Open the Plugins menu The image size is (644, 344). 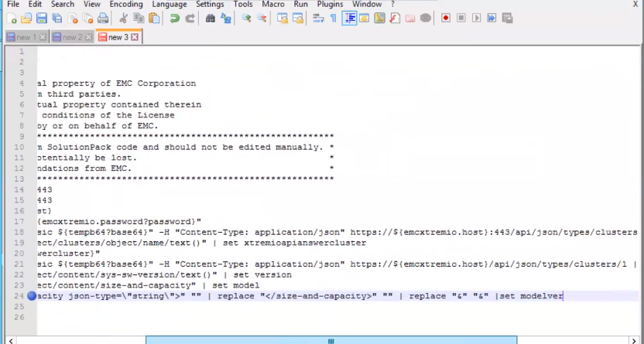click(331, 5)
